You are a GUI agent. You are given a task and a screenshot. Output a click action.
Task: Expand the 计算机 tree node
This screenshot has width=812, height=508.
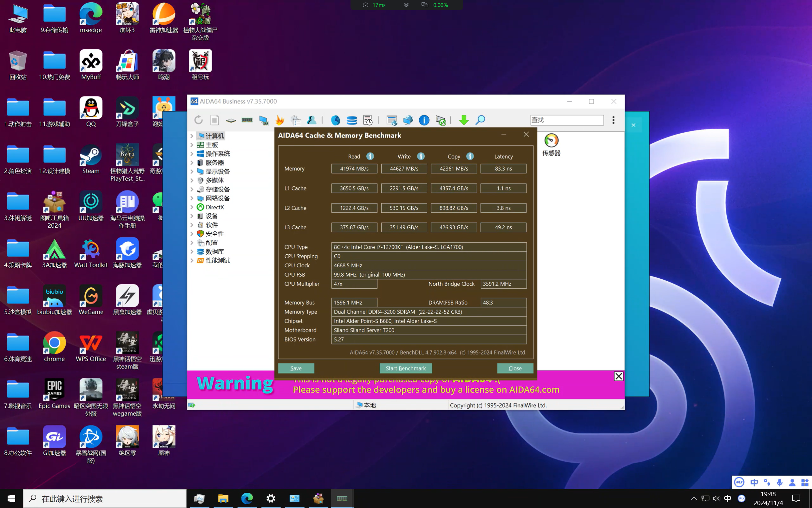tap(192, 136)
